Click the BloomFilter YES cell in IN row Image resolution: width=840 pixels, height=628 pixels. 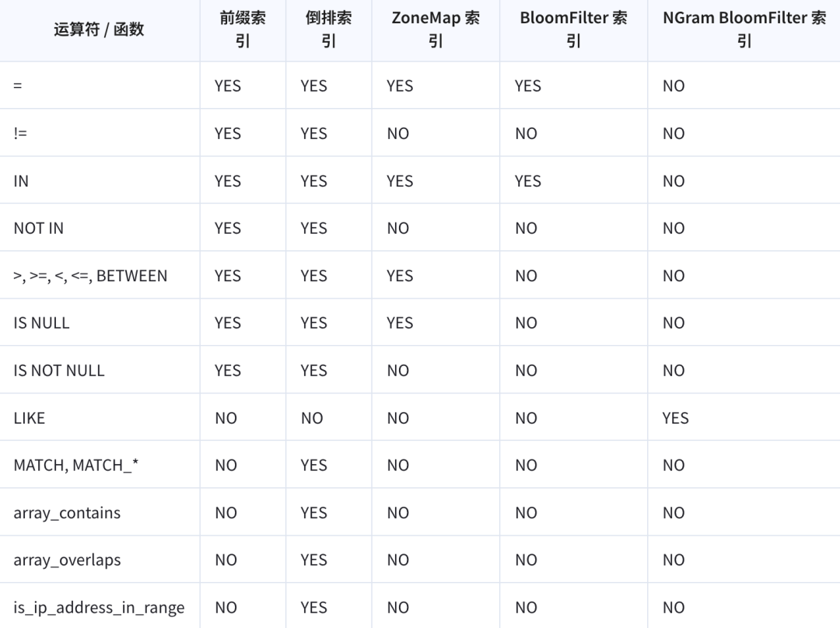pyautogui.click(x=527, y=181)
